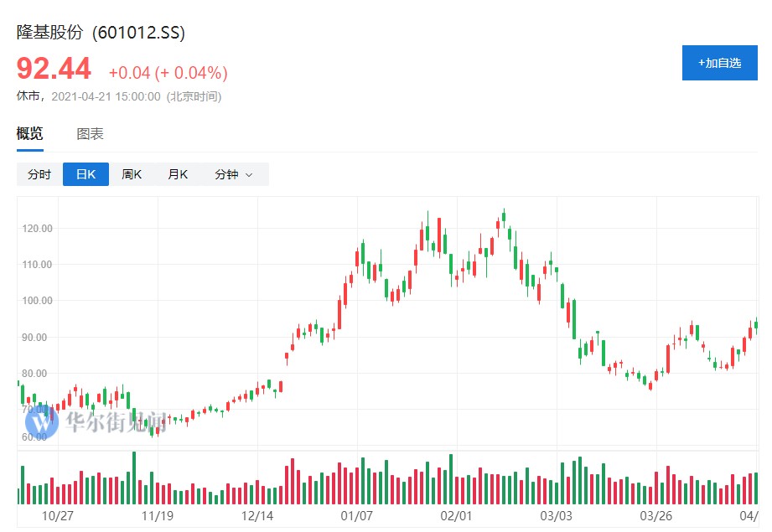Screen dimensions: 772x532
Task: Click the market status timestamp 2021-04-21 15:00:00
Action: pos(106,96)
